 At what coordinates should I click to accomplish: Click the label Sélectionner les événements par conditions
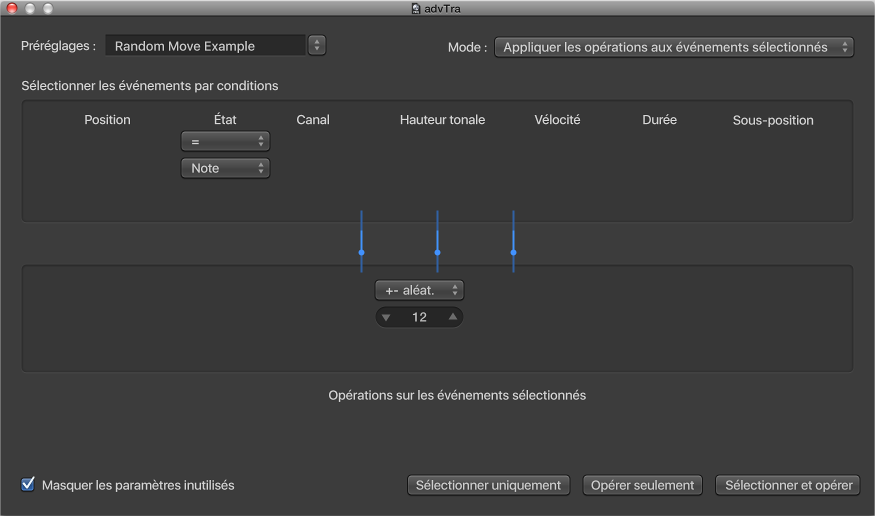150,86
